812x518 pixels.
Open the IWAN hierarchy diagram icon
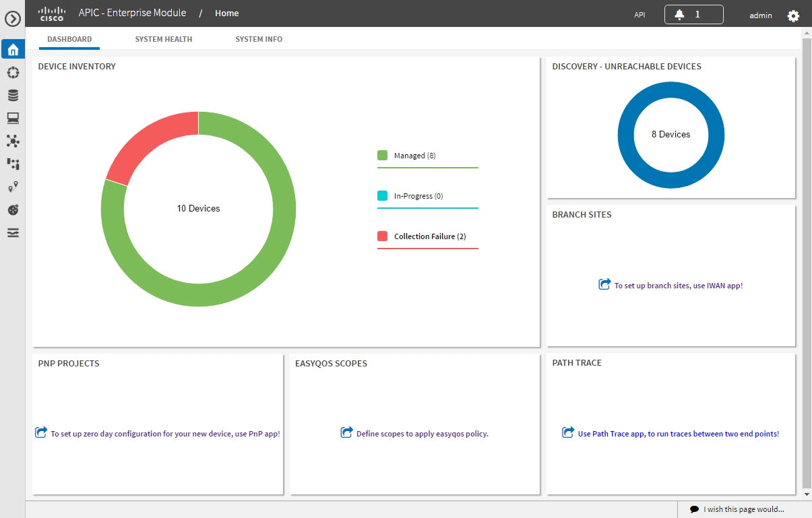pyautogui.click(x=13, y=164)
